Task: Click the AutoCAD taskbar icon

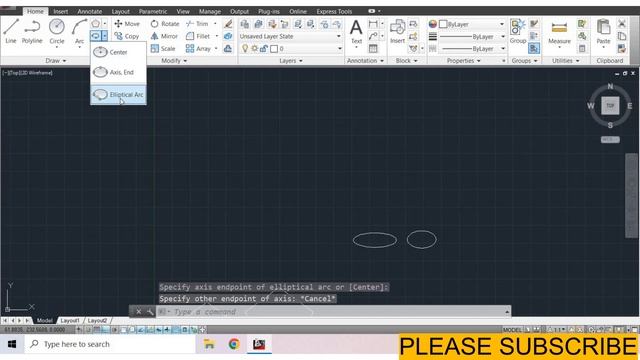Action: (x=259, y=344)
